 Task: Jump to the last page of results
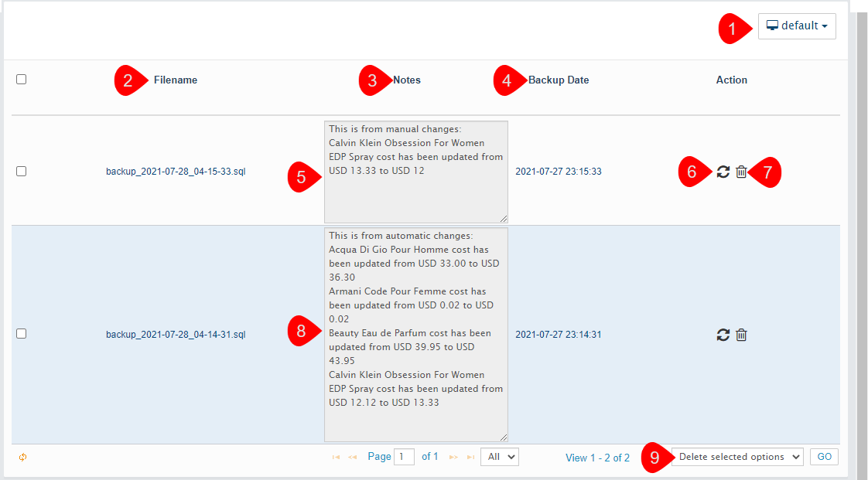pyautogui.click(x=469, y=458)
